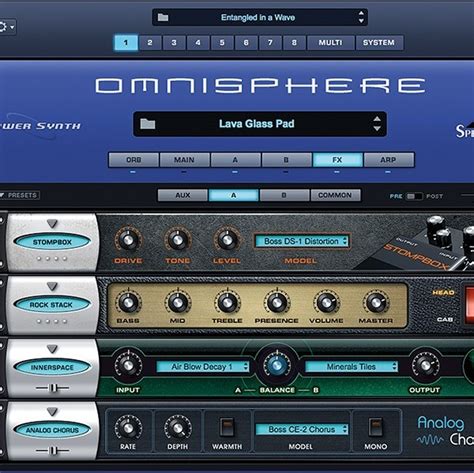474x473 pixels.
Task: Toggle Rock Stack effect power button
Action: pos(51,305)
